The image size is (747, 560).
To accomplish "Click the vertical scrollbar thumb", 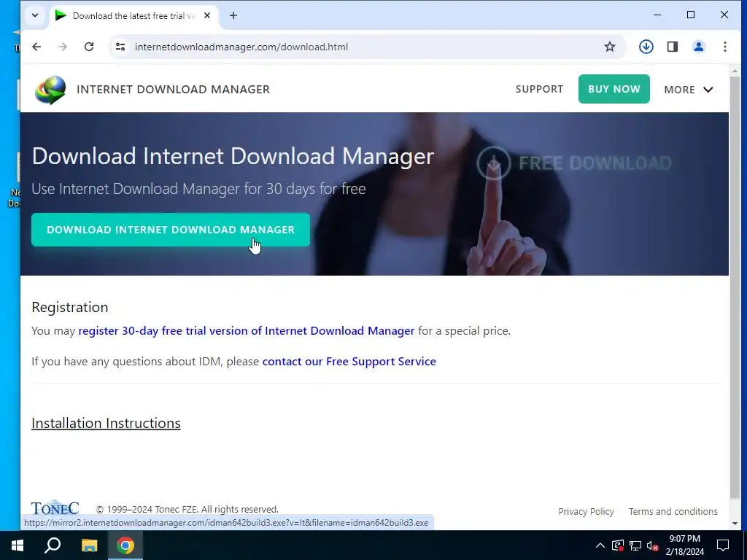I will 735,287.
